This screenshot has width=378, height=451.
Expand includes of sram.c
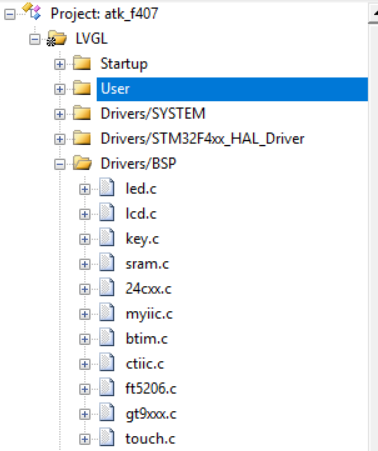pyautogui.click(x=85, y=264)
